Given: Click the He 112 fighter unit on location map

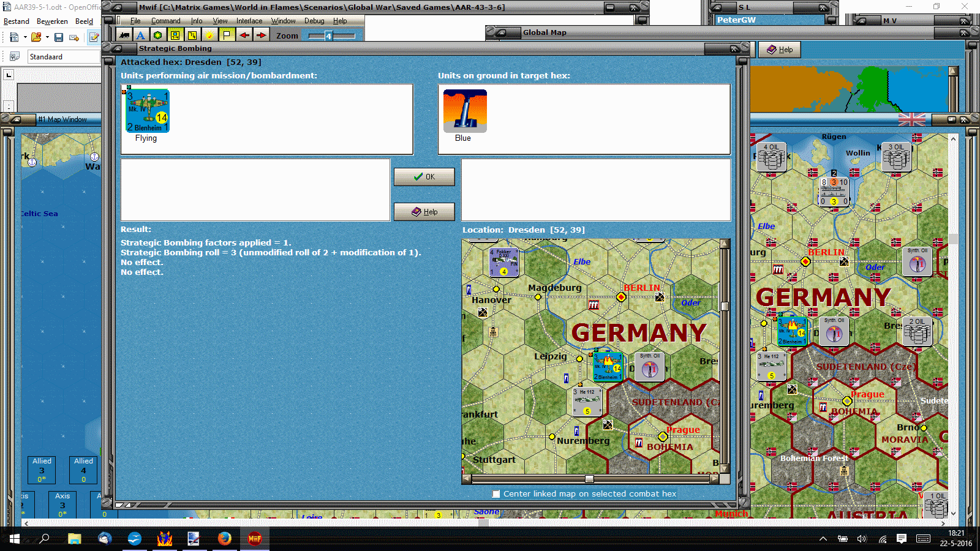Looking at the screenshot, I should pos(587,402).
